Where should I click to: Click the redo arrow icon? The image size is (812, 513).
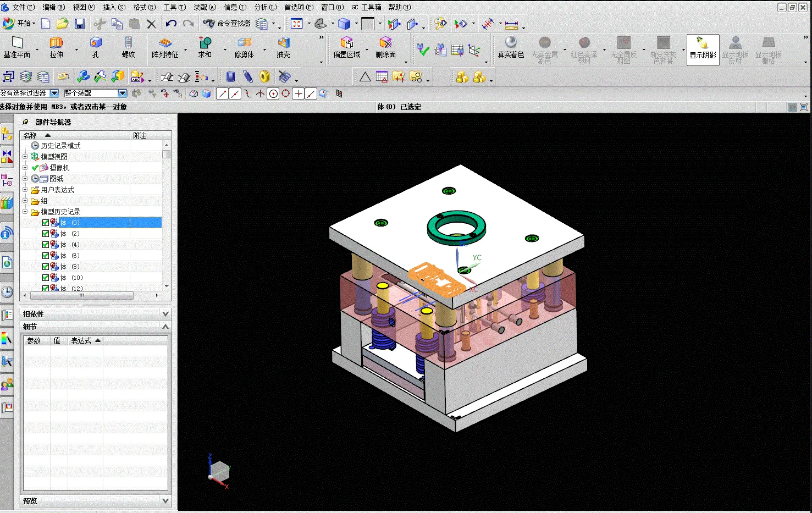pyautogui.click(x=189, y=24)
